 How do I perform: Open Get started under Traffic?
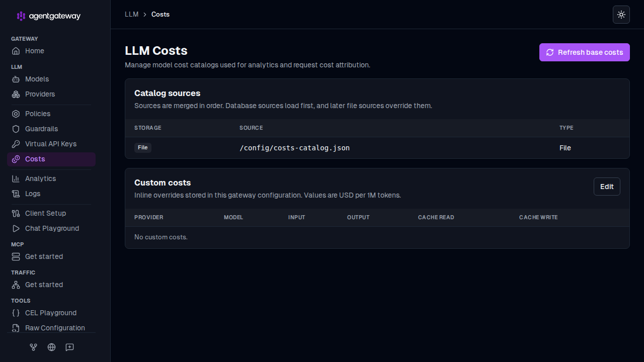(51, 285)
